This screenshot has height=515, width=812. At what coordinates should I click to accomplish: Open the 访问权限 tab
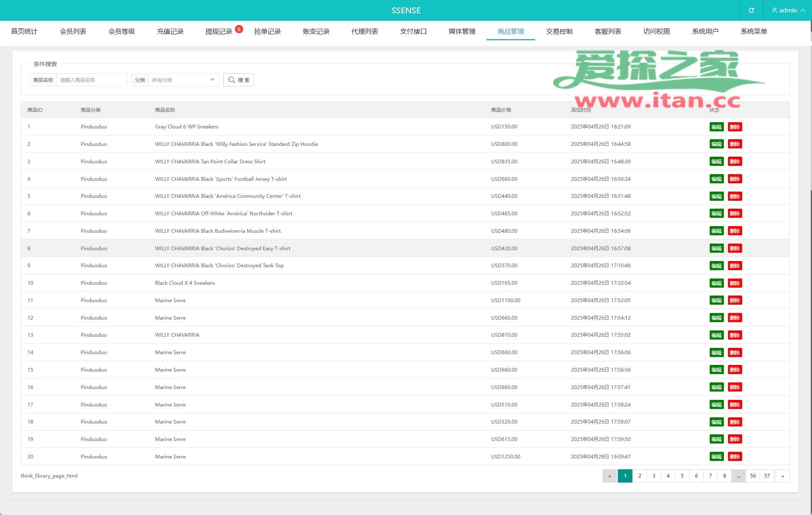point(657,32)
